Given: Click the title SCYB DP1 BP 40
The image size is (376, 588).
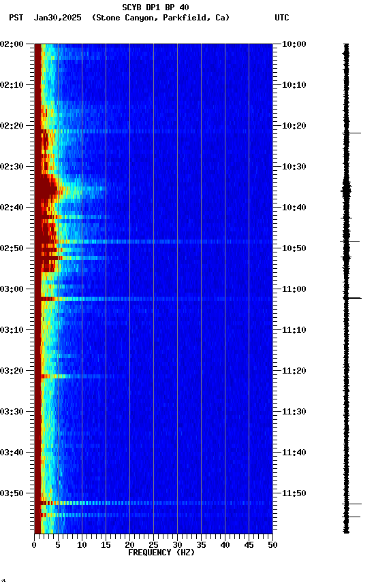Looking at the screenshot, I should tap(155, 7).
